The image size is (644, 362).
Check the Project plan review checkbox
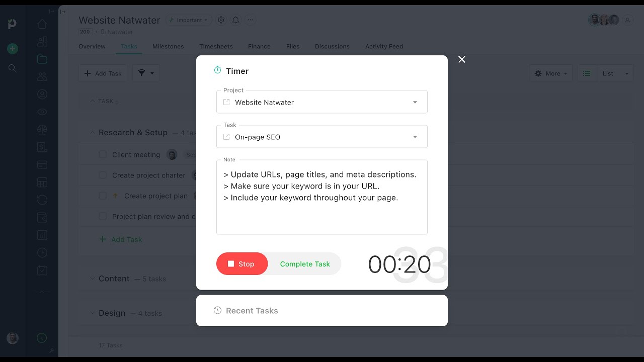(x=103, y=217)
